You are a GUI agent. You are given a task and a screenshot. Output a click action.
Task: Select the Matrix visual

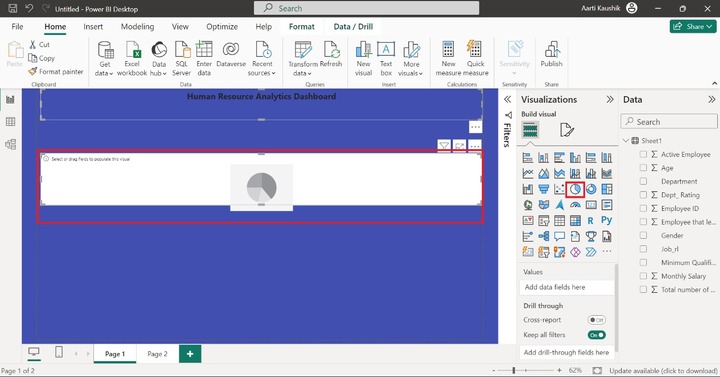575,221
